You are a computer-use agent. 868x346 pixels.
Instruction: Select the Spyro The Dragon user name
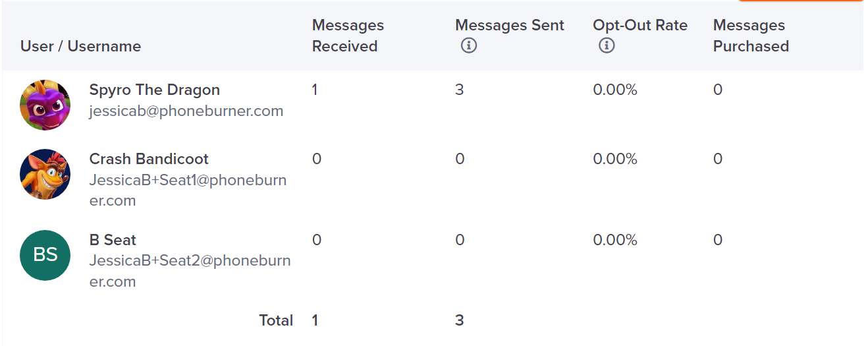click(155, 90)
